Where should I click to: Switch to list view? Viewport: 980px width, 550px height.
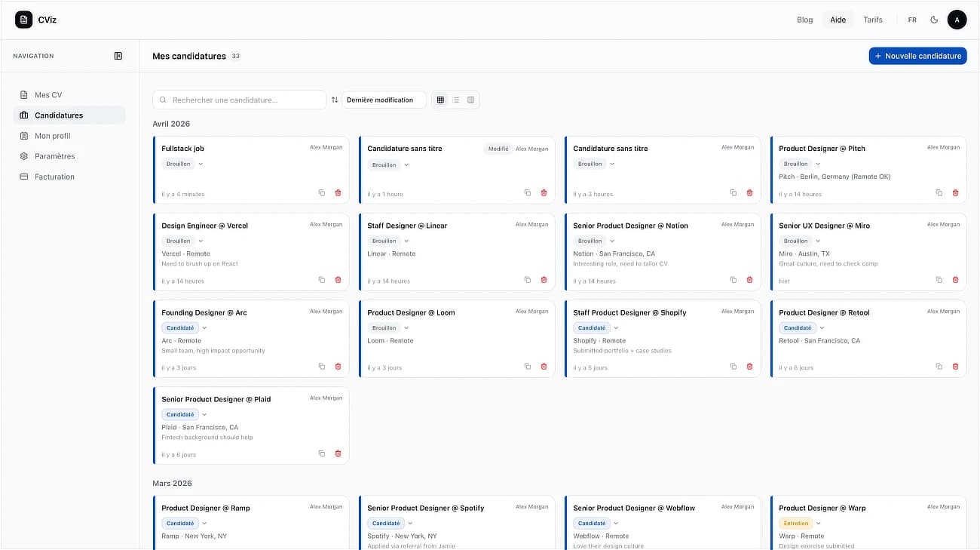click(x=456, y=100)
